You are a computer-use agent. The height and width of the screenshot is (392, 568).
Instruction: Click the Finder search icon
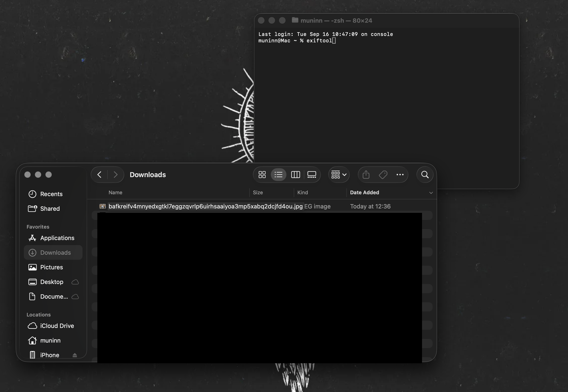pyautogui.click(x=425, y=175)
